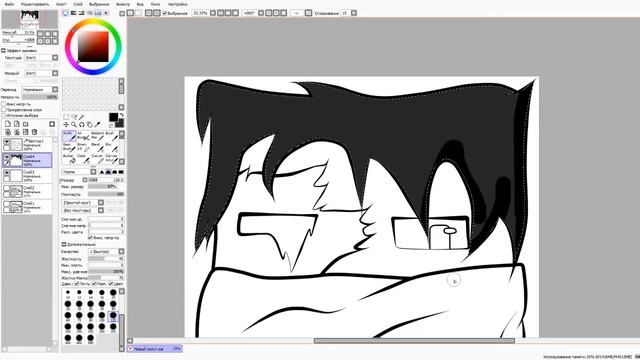
Task: Collapse the Дополнительно section
Action: pyautogui.click(x=64, y=244)
